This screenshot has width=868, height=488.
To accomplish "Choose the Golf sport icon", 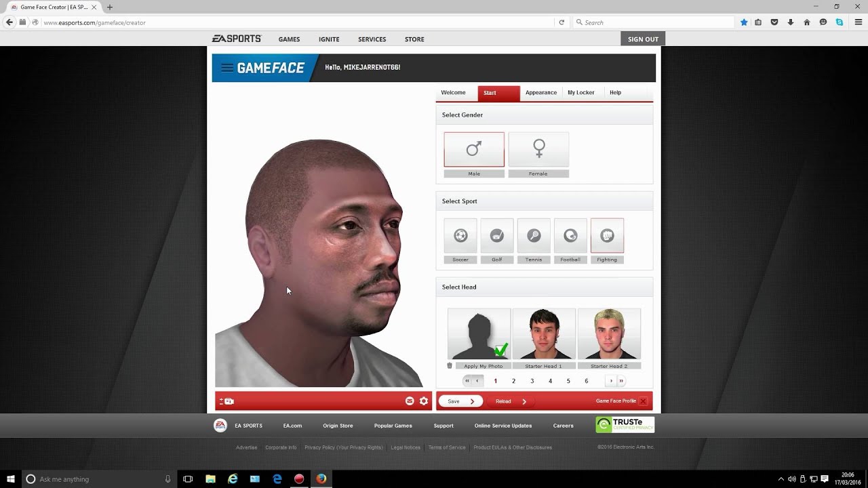I will point(497,236).
